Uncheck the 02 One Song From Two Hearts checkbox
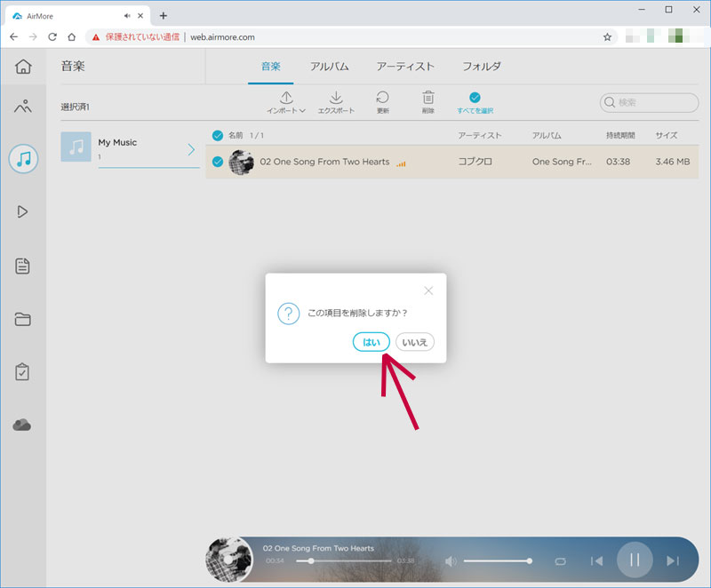Image resolution: width=711 pixels, height=588 pixels. click(x=218, y=162)
